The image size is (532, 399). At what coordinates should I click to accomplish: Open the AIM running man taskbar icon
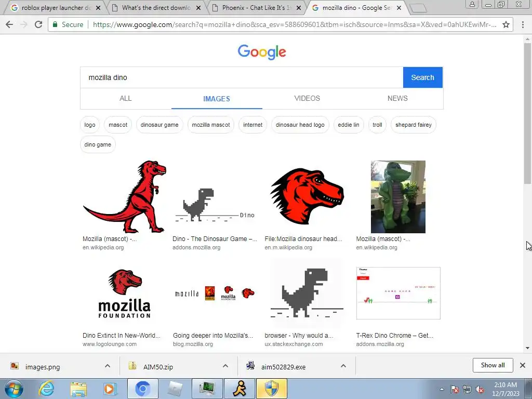click(240, 389)
